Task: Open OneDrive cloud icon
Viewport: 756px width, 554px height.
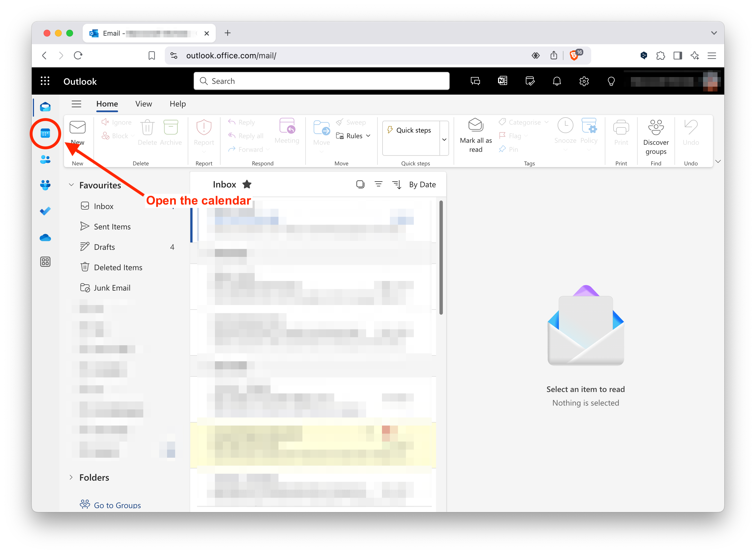Action: 45,238
